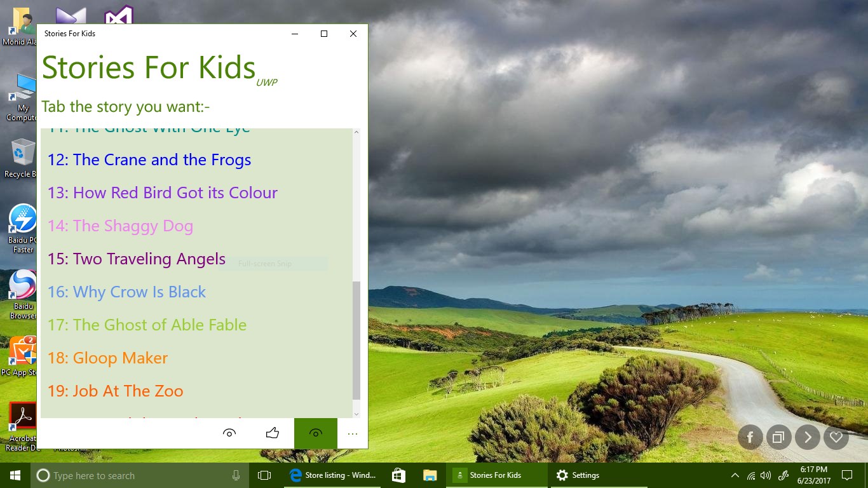Open File Explorer from taskbar

tap(430, 475)
